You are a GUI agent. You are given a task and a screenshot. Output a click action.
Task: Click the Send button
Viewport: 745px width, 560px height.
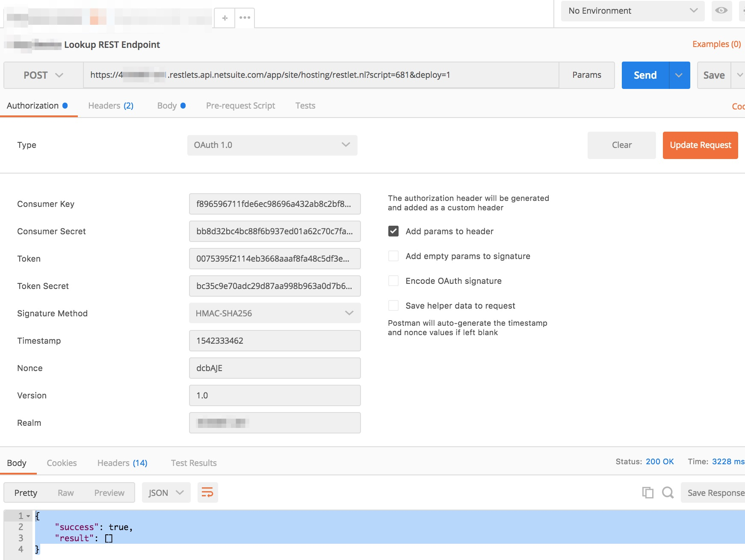[645, 75]
